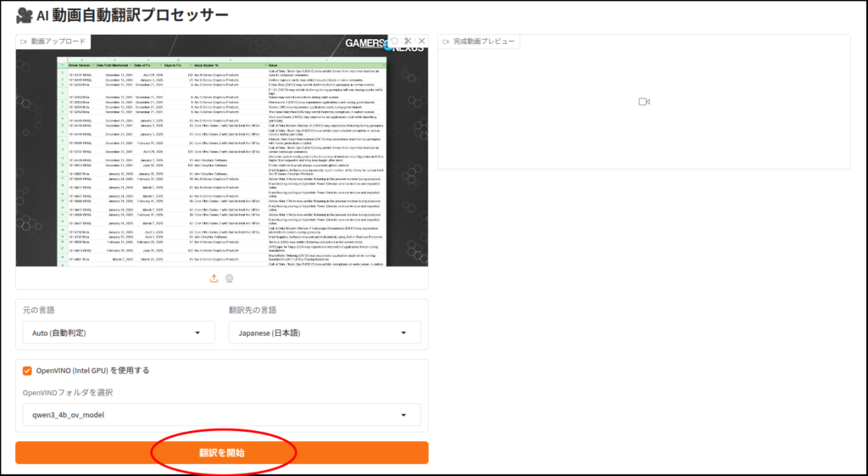Viewport: 868px width, 476px height.
Task: Expand the 翻訳先の言語 dropdown showing Japanese
Action: click(x=325, y=333)
